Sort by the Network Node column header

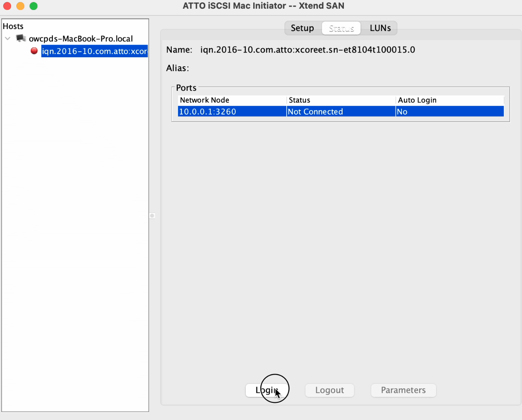(232, 100)
